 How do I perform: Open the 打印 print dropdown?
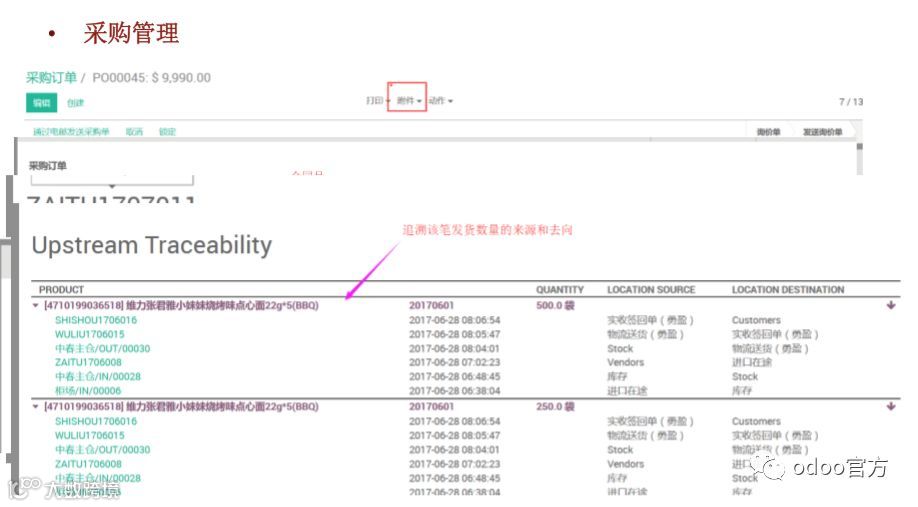(378, 101)
